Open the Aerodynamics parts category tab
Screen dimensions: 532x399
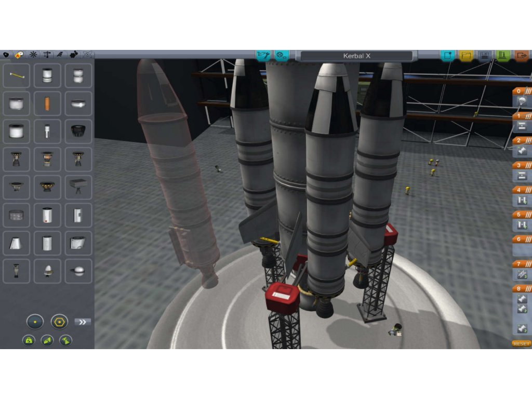[60, 55]
